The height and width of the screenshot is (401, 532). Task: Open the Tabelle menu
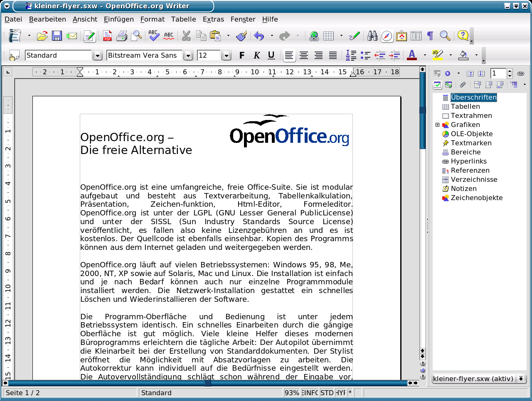[183, 19]
